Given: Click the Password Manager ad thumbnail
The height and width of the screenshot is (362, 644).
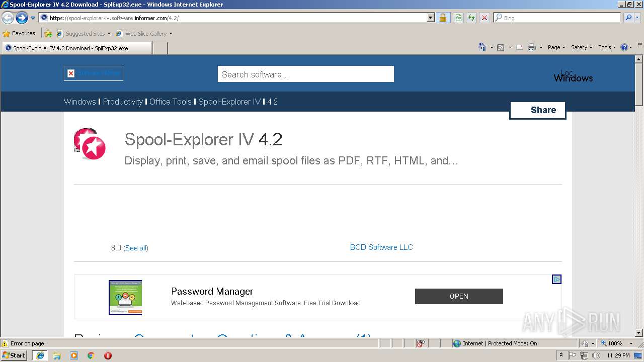Looking at the screenshot, I should 125,298.
